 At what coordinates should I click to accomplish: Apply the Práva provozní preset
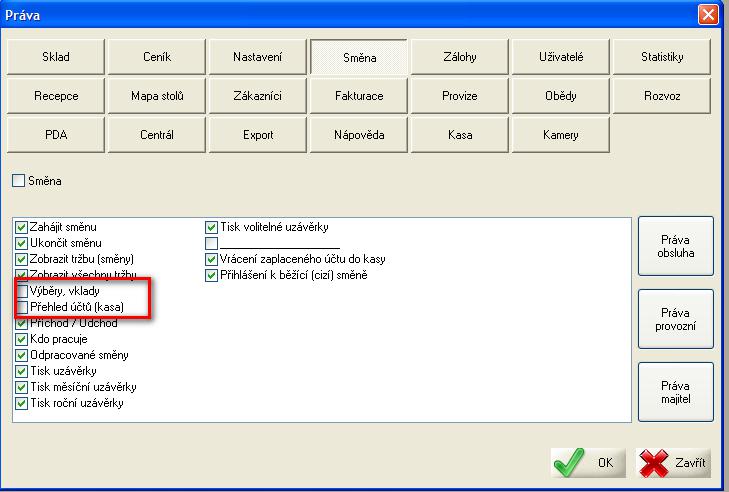(675, 319)
